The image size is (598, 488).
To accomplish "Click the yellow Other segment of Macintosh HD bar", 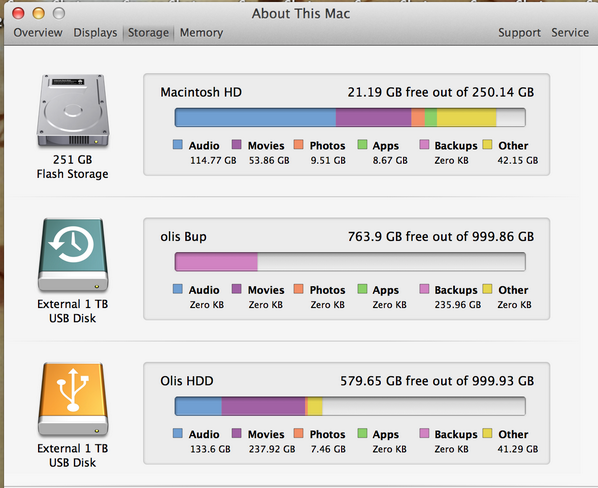I will click(466, 117).
